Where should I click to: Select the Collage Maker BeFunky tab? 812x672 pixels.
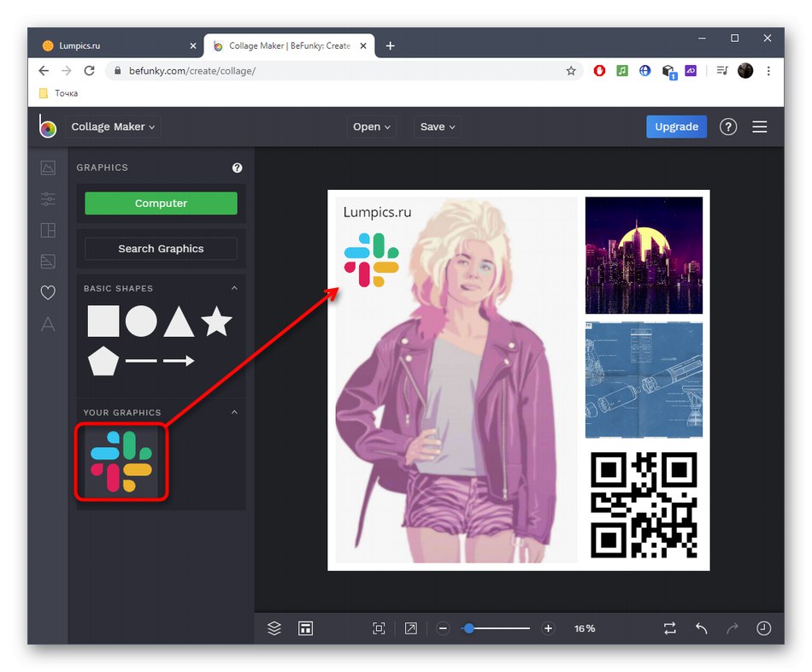[289, 45]
